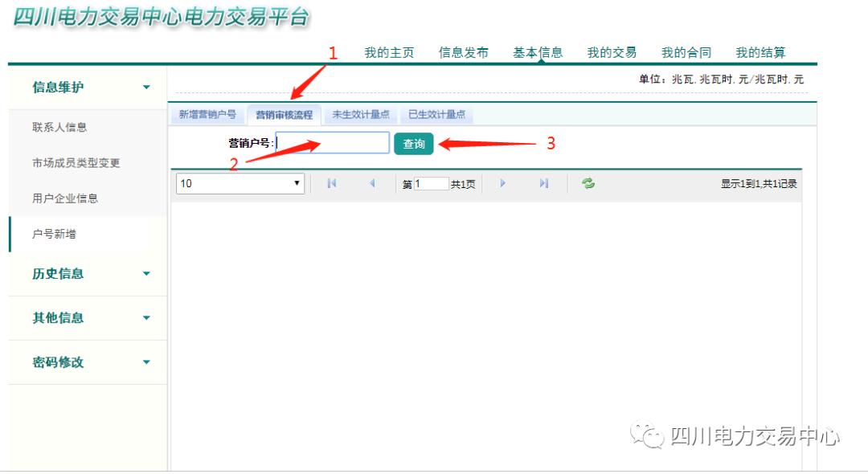Image resolution: width=868 pixels, height=474 pixels.
Task: Refresh the results list with the green icon
Action: click(x=586, y=183)
